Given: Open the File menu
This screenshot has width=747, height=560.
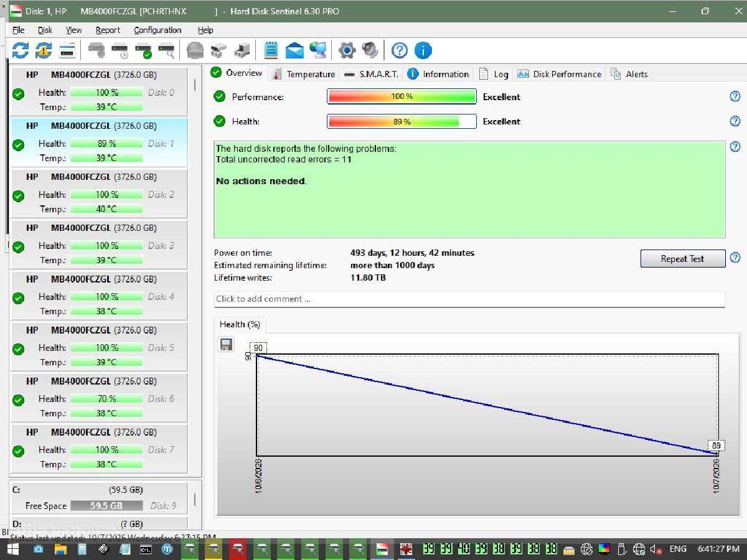Looking at the screenshot, I should click(19, 30).
